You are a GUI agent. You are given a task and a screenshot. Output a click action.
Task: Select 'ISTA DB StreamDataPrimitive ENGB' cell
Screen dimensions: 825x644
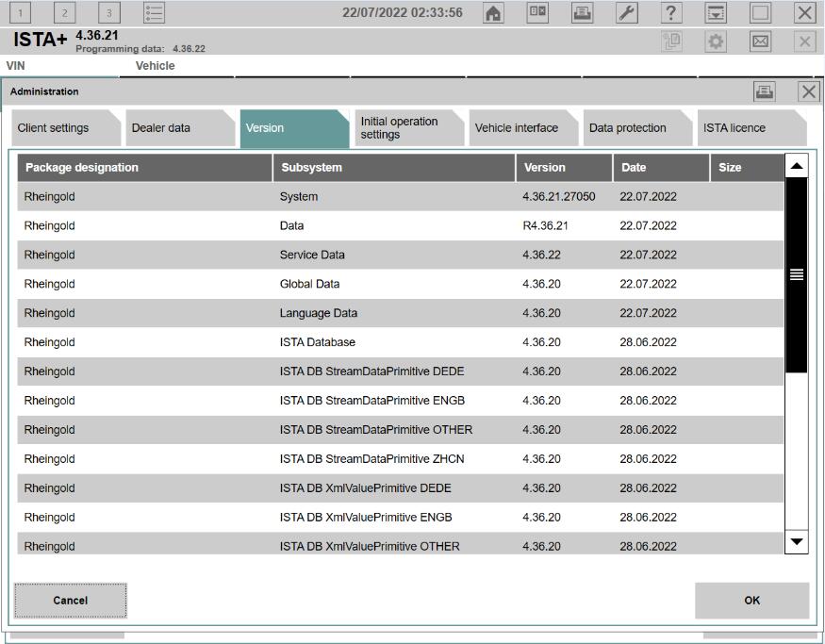coord(372,401)
